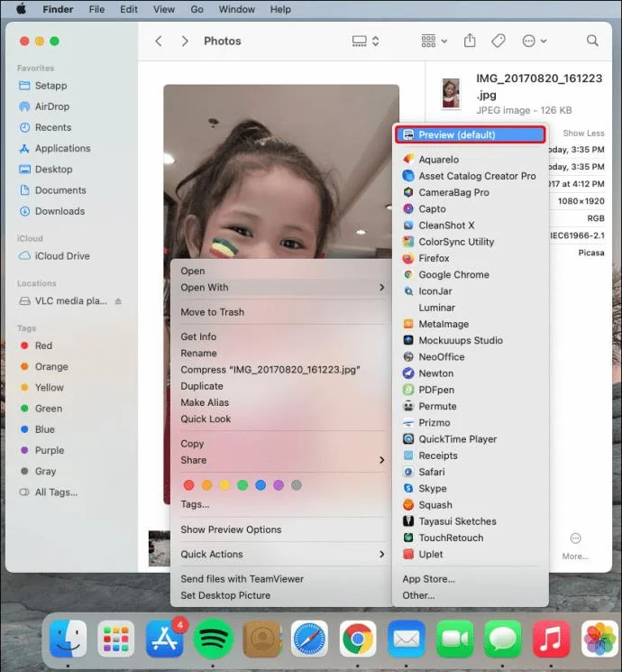Open image with Capto

coord(470,208)
